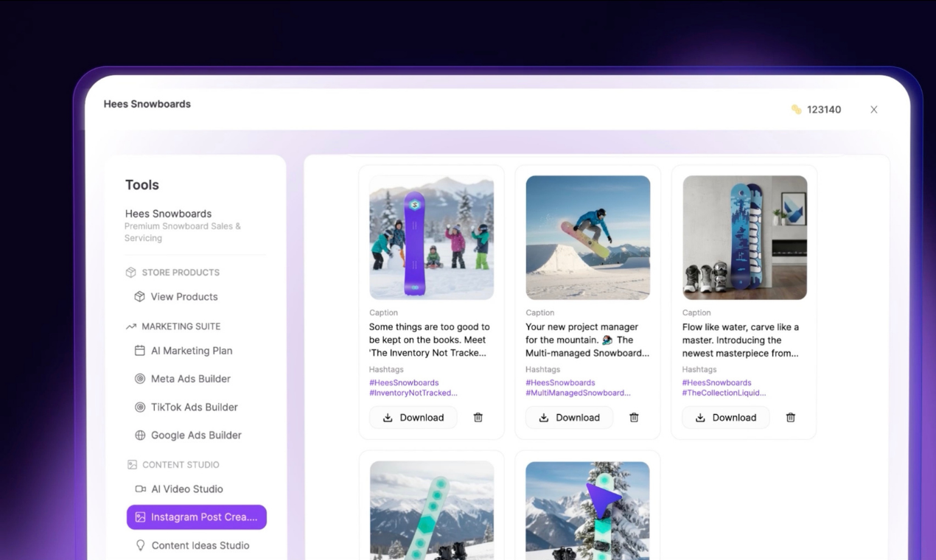This screenshot has height=560, width=936.
Task: Download the Multi-managed Snowboard post
Action: [570, 417]
